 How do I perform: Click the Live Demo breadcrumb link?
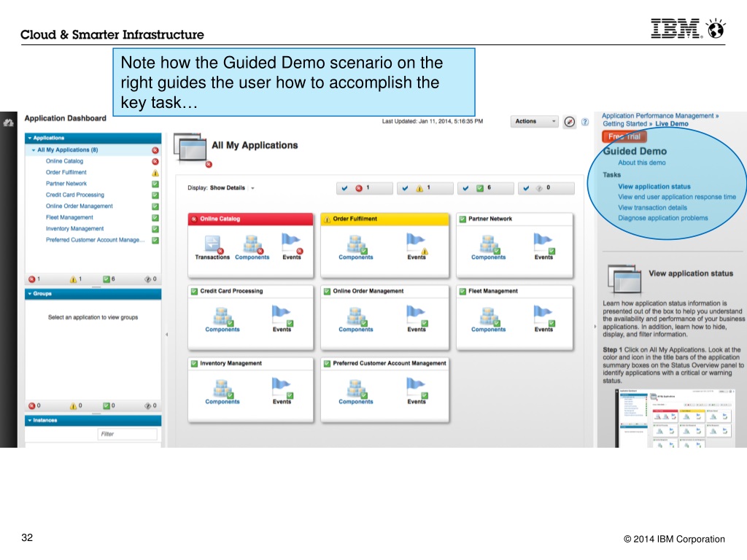[x=672, y=124]
